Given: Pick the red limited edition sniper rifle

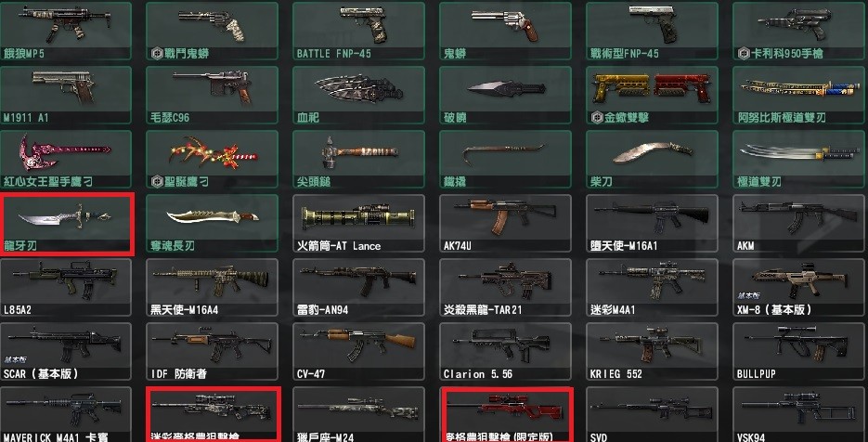Looking at the screenshot, I should pyautogui.click(x=507, y=414).
